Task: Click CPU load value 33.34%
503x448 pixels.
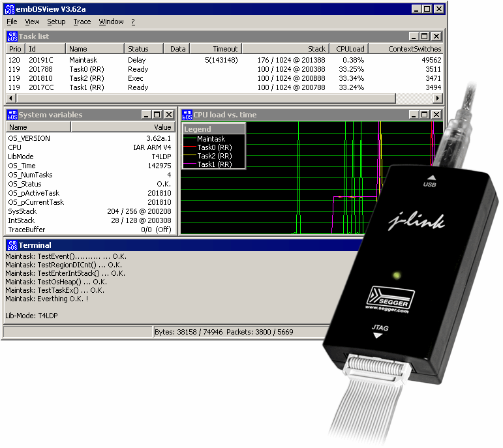Action: coord(351,78)
